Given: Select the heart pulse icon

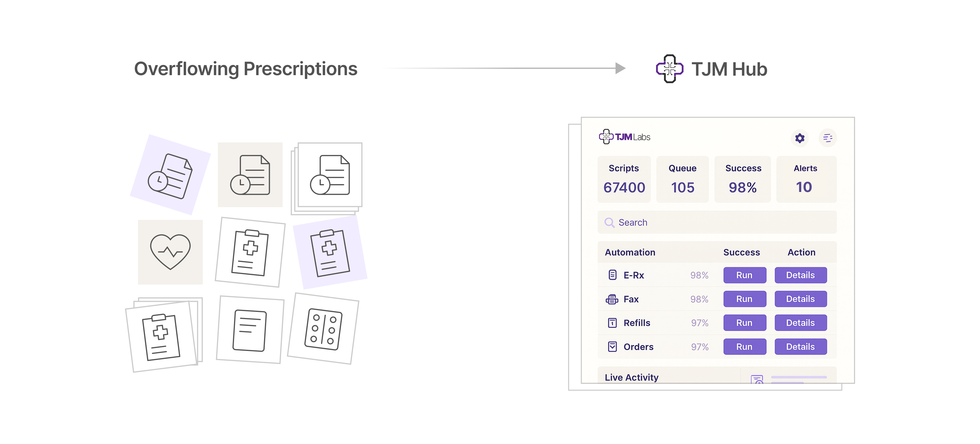Looking at the screenshot, I should point(170,251).
